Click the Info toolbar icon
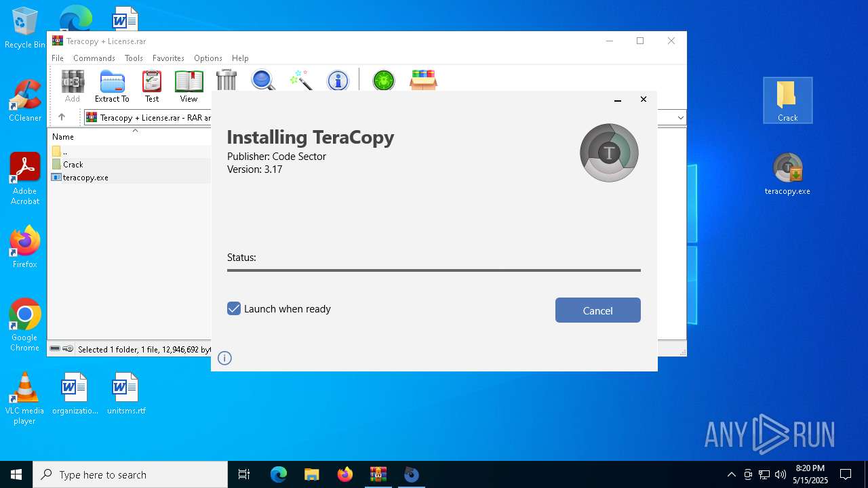The width and height of the screenshot is (868, 488). click(338, 80)
